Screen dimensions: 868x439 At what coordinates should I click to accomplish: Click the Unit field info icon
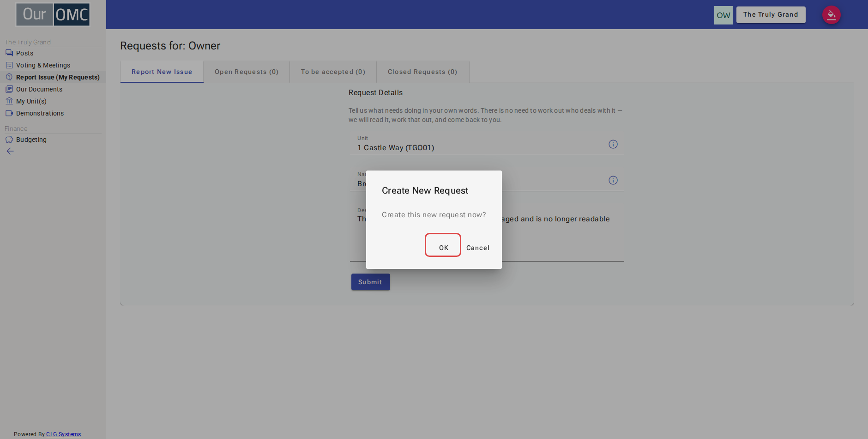click(x=613, y=144)
